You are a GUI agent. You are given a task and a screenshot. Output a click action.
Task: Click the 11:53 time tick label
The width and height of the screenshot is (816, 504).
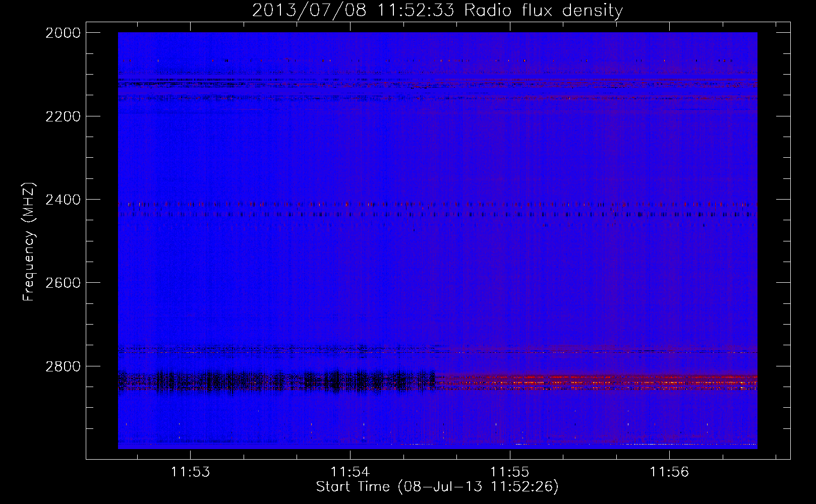(x=190, y=472)
